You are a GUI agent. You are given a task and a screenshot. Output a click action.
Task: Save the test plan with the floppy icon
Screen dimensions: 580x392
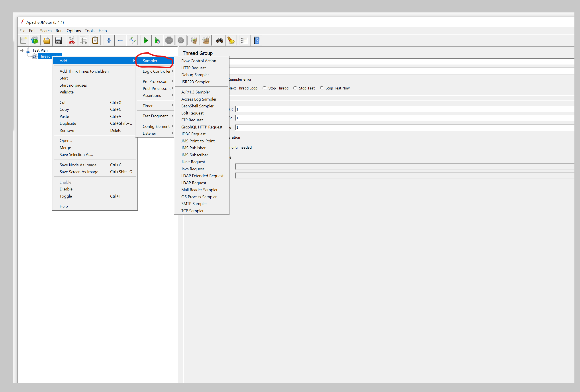click(58, 40)
